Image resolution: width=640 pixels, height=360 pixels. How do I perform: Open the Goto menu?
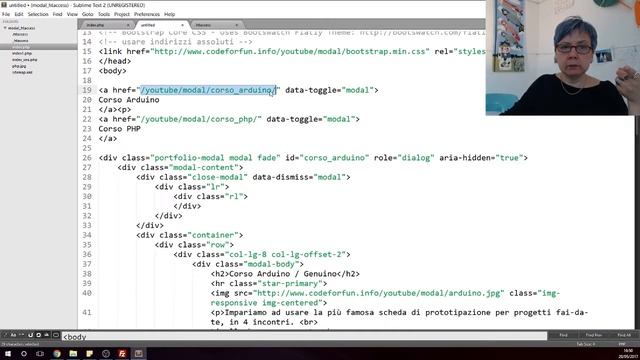[x=87, y=14]
